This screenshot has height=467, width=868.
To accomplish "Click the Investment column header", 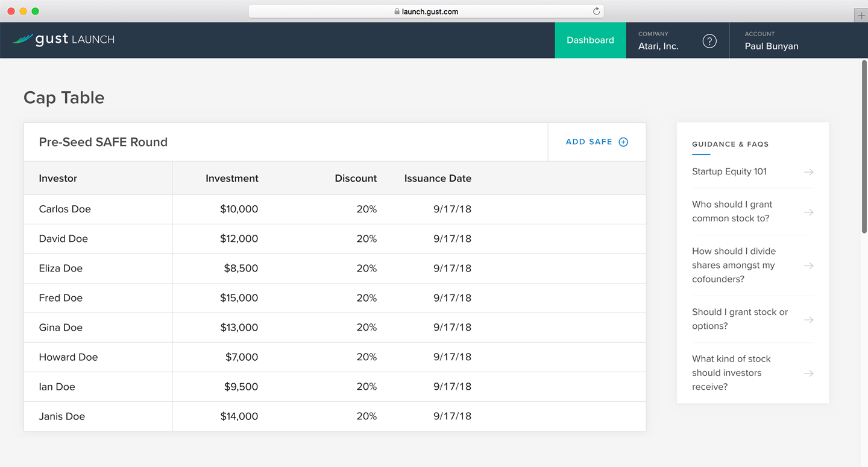I will click(x=231, y=179).
